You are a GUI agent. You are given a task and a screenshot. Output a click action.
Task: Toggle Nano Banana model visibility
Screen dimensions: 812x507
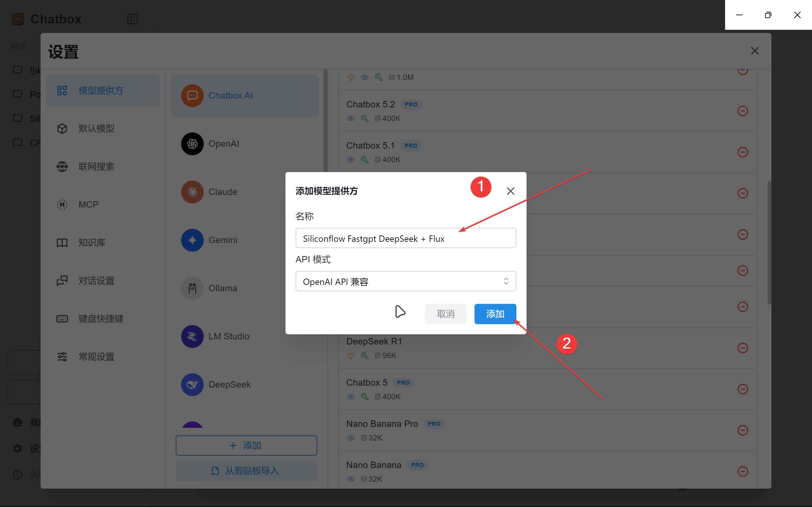click(350, 479)
